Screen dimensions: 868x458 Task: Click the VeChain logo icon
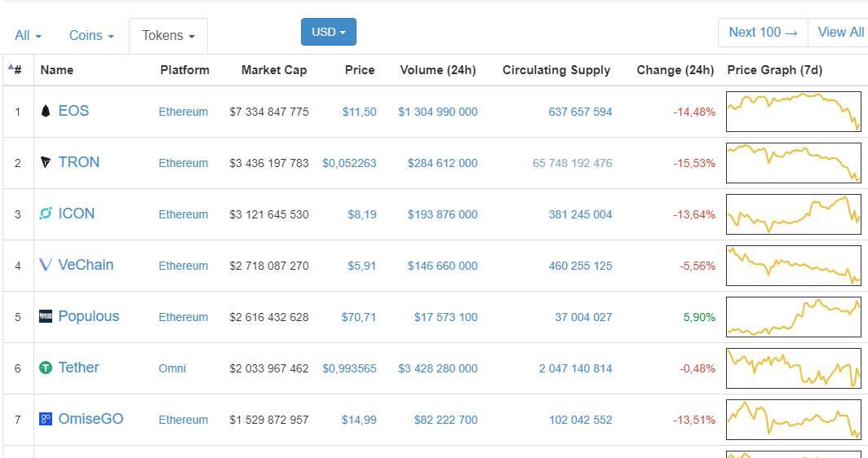pos(46,266)
